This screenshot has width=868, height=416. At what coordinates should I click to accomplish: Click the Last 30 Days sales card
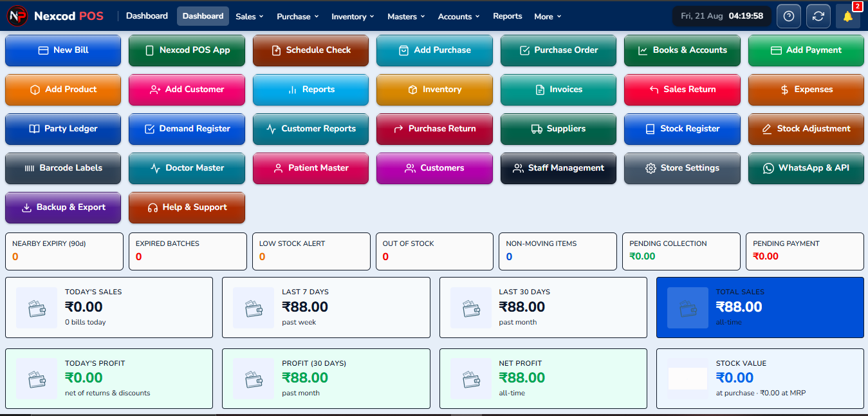point(543,308)
